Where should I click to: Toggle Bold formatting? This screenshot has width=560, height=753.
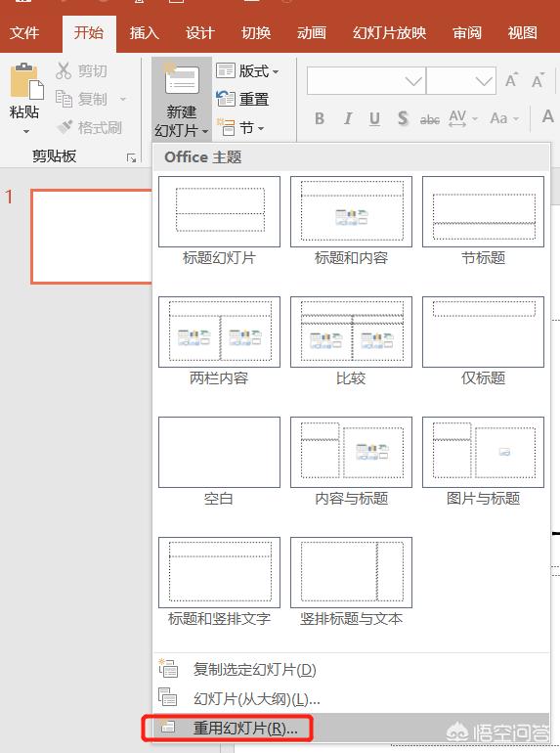pyautogui.click(x=320, y=118)
